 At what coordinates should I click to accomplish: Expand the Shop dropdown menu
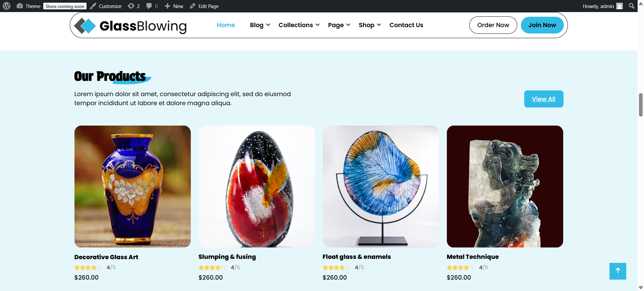point(370,25)
